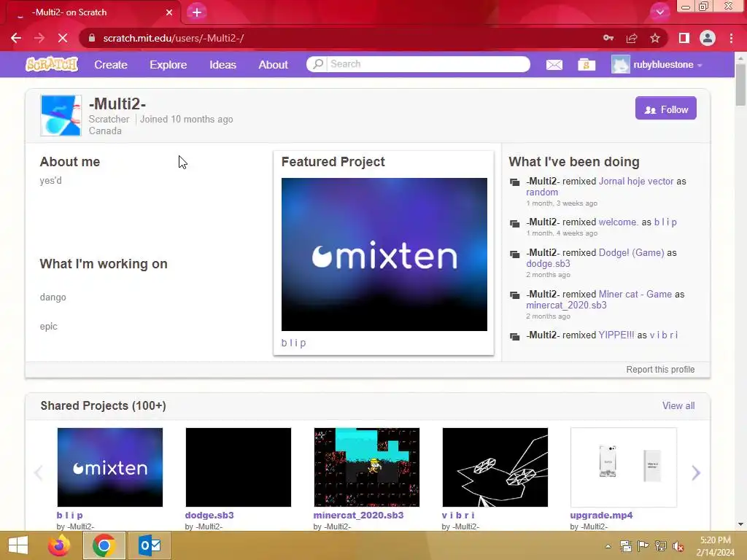
Task: Toggle the browser side panel icon
Action: [684, 38]
